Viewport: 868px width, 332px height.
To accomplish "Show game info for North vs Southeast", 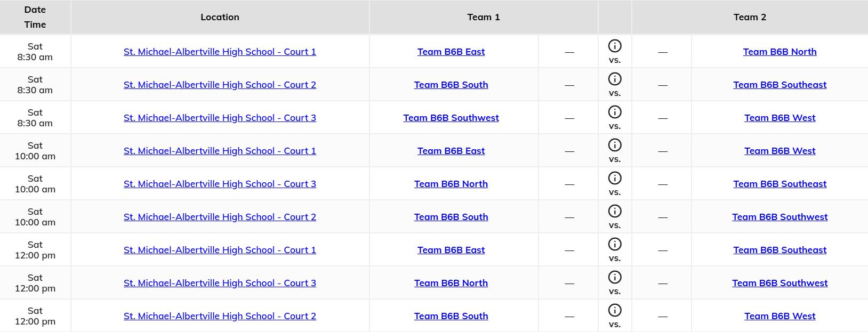I will point(615,178).
